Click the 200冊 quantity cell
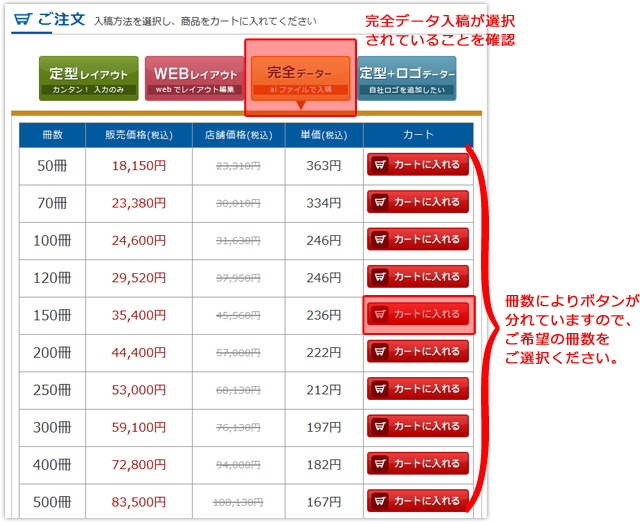The image size is (640, 523). click(52, 352)
